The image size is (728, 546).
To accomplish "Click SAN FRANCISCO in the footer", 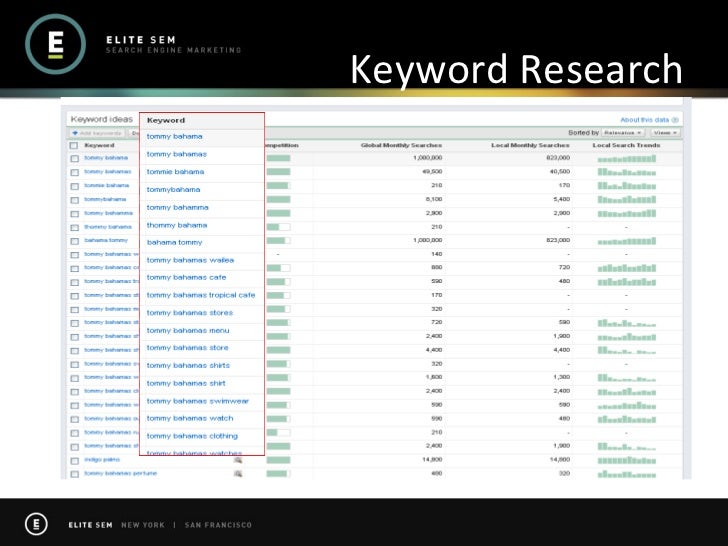I will [x=218, y=525].
